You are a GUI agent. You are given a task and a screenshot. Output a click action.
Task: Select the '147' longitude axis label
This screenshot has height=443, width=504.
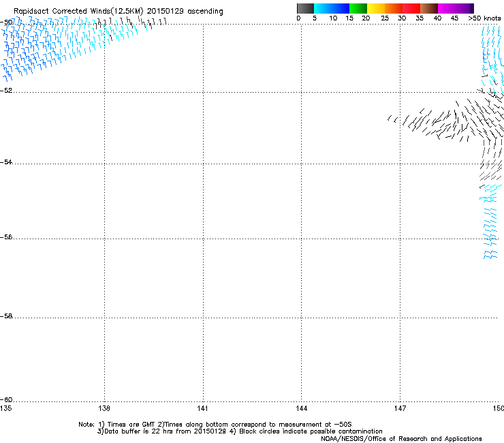click(400, 408)
